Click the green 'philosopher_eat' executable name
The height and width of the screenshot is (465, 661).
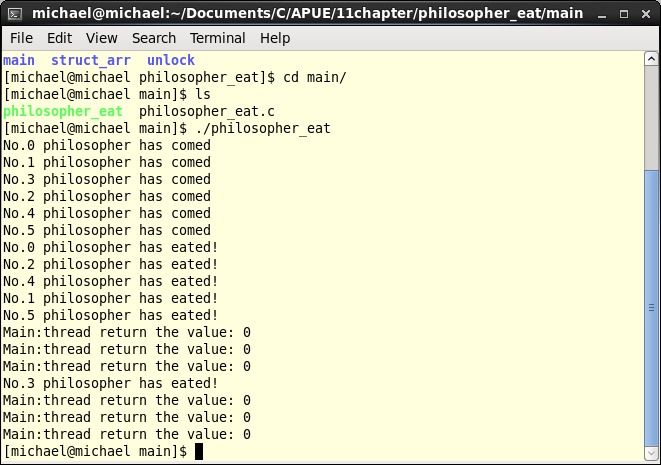pyautogui.click(x=63, y=112)
